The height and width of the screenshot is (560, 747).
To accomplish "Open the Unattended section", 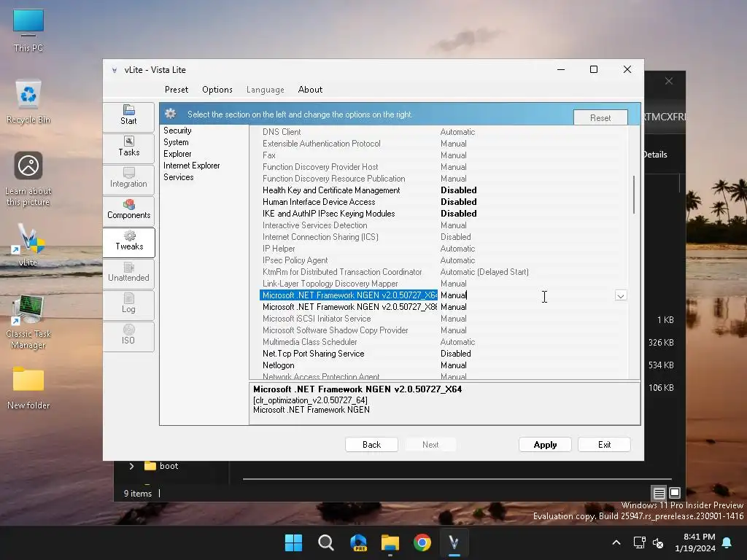I will [128, 273].
